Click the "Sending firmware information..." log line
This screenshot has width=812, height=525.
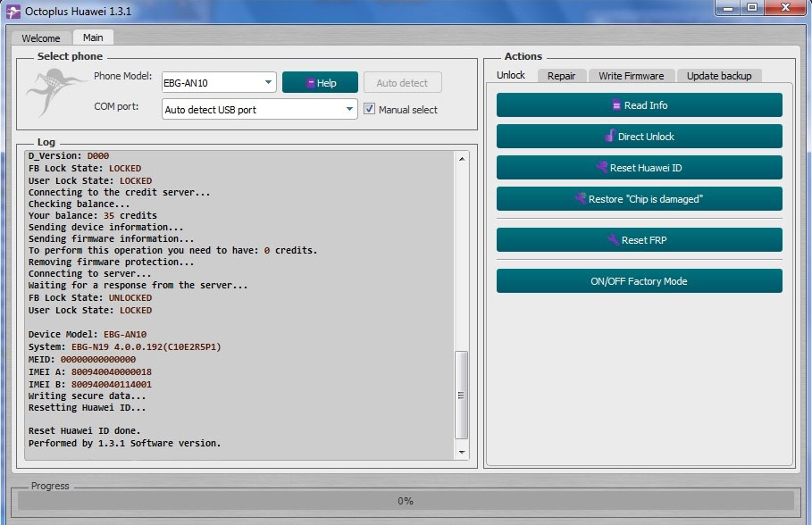[112, 238]
